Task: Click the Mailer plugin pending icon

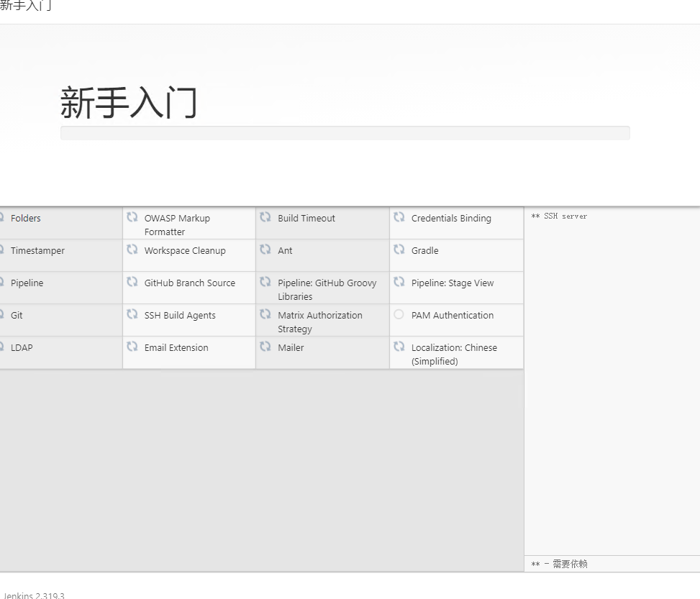Action: click(265, 347)
